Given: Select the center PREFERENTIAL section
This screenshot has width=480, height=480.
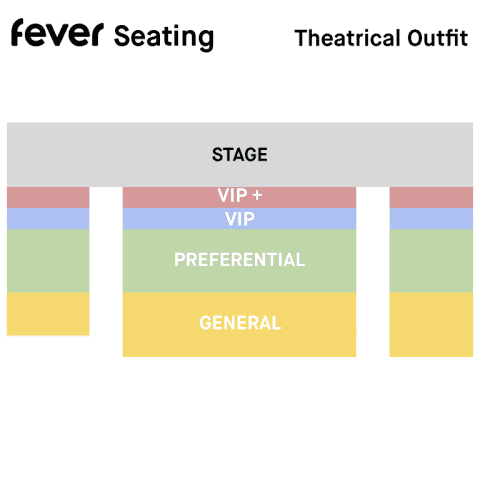Looking at the screenshot, I should [239, 261].
